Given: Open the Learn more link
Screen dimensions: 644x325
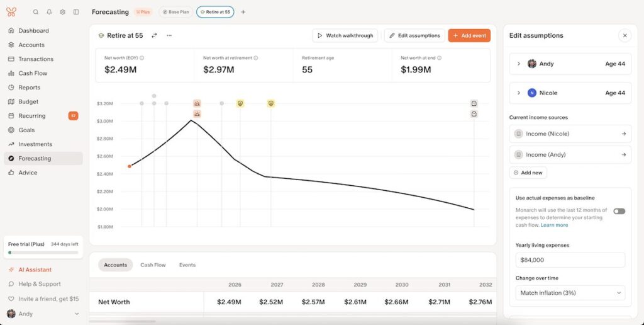Looking at the screenshot, I should pyautogui.click(x=554, y=225).
